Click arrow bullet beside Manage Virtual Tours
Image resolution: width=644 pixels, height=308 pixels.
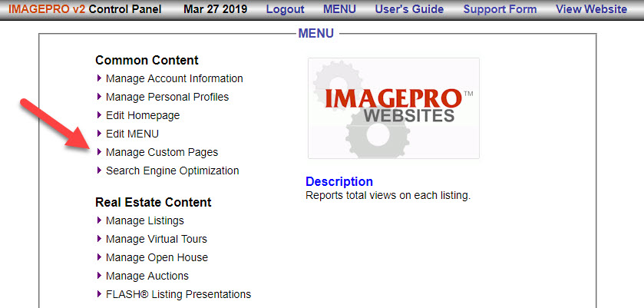(x=99, y=239)
